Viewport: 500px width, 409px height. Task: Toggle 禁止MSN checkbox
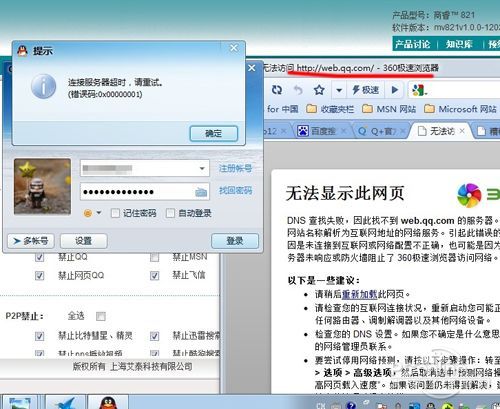tap(154, 257)
